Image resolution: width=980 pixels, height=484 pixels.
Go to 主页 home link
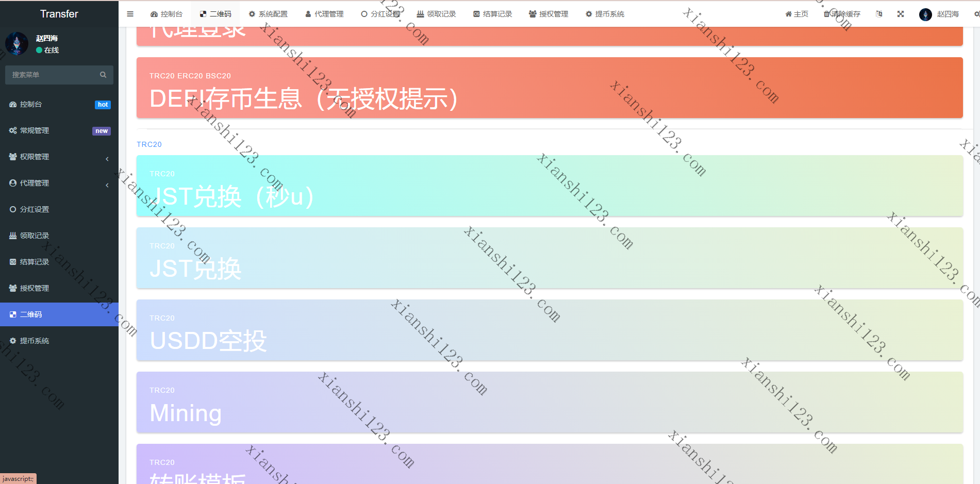click(x=797, y=14)
